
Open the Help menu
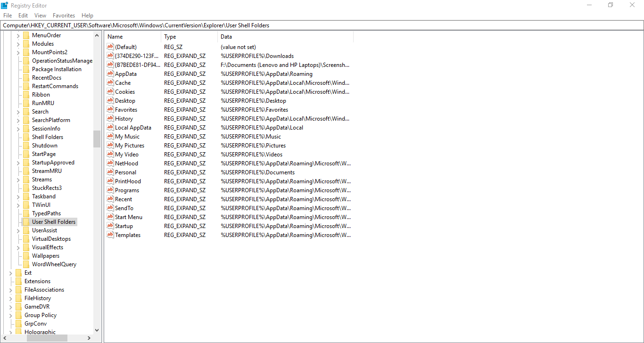click(87, 16)
